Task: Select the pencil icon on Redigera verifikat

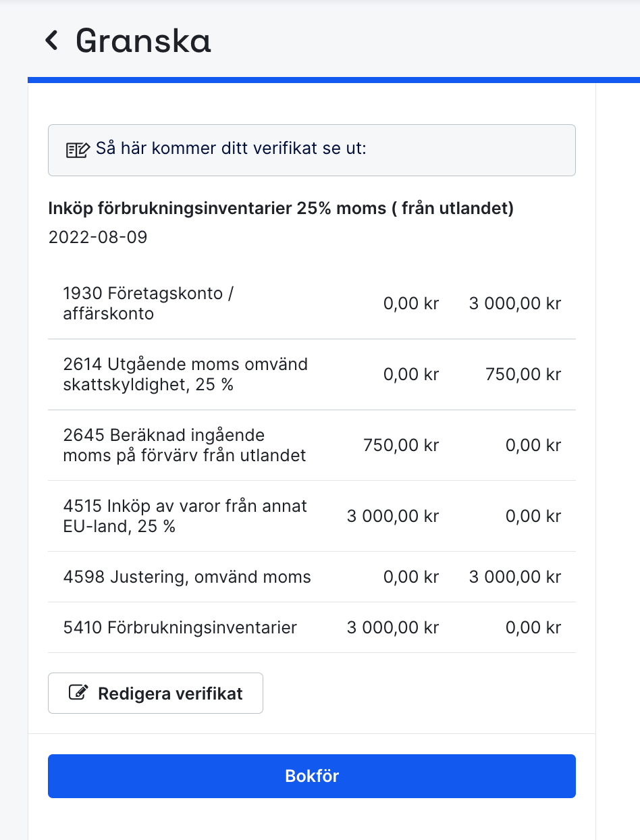Action: (x=79, y=691)
